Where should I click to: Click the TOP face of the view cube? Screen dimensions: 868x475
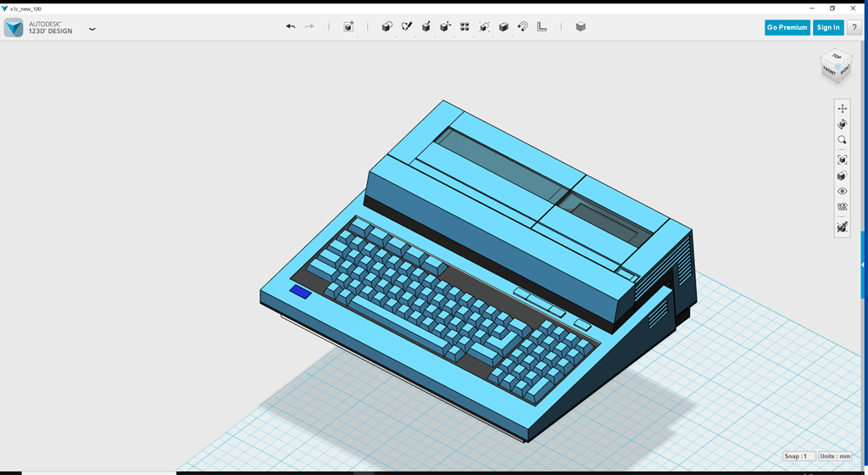[837, 58]
